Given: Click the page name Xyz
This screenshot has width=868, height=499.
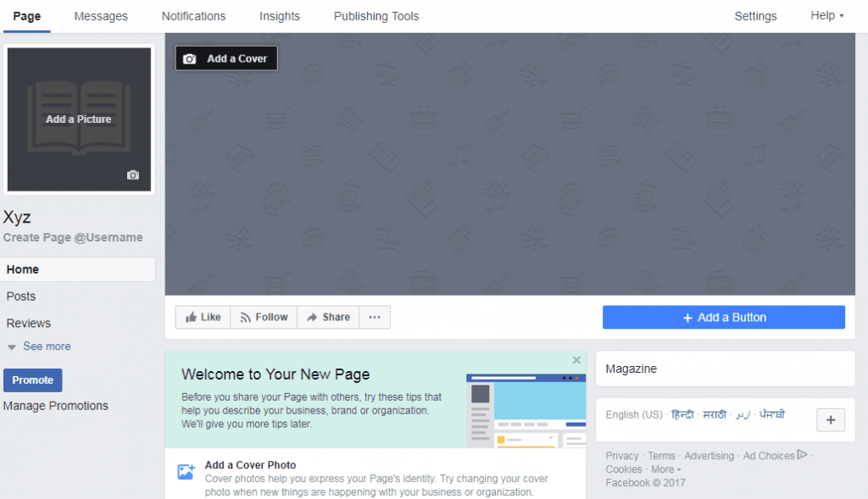Looking at the screenshot, I should pos(17,217).
